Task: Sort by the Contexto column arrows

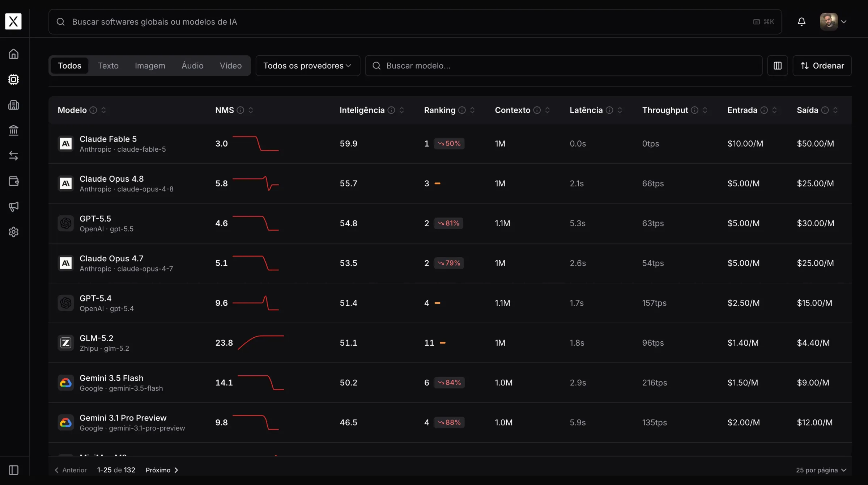Action: coord(548,110)
